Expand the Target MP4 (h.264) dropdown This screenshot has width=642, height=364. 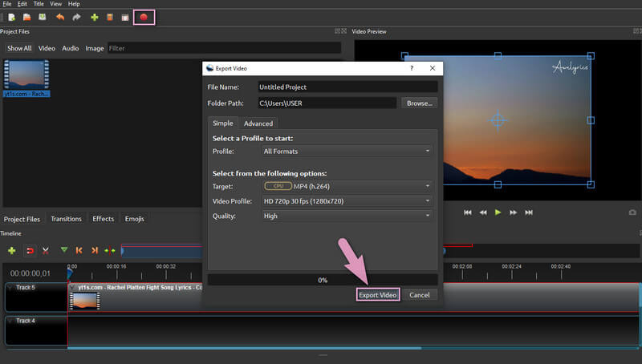347,187
